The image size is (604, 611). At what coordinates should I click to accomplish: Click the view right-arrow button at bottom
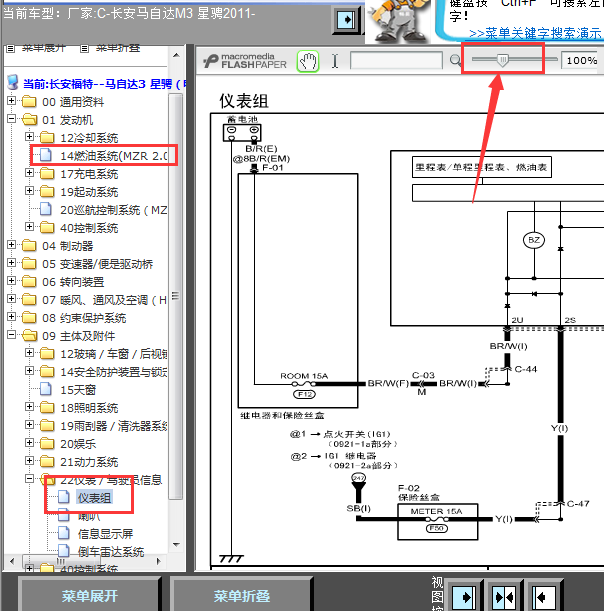463,597
